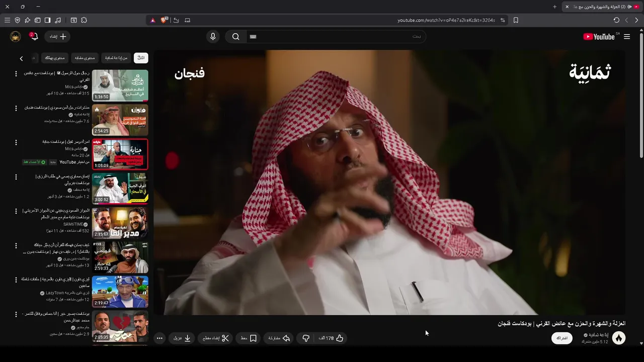Go to YouTube home via logo

coord(599,37)
